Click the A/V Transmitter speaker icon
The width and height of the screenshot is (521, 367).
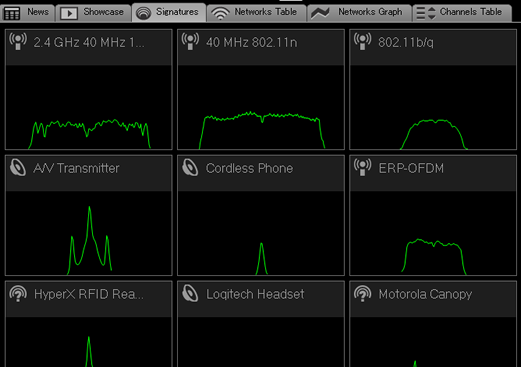[x=18, y=167]
